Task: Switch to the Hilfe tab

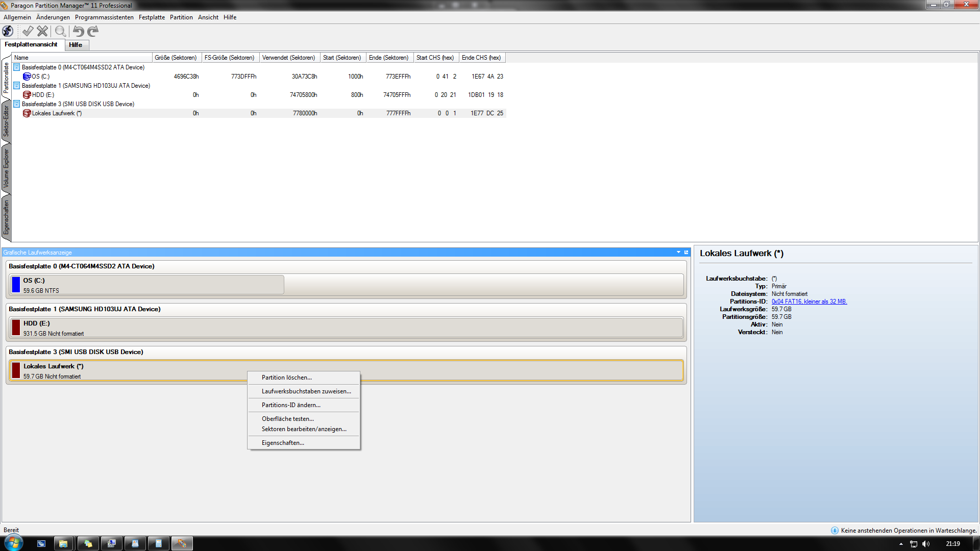Action: tap(76, 45)
